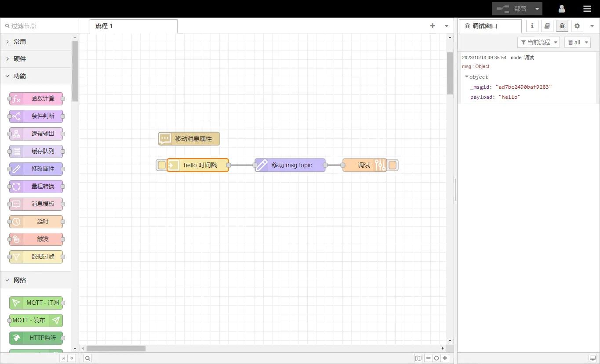This screenshot has height=364, width=600.
Task: Open the help book sidebar tab
Action: click(547, 26)
